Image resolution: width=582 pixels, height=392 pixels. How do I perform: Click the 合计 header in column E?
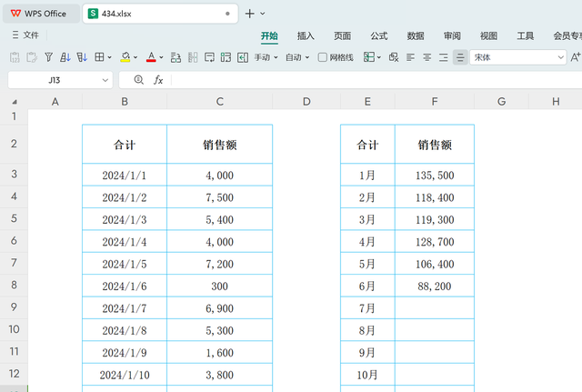[x=367, y=145]
